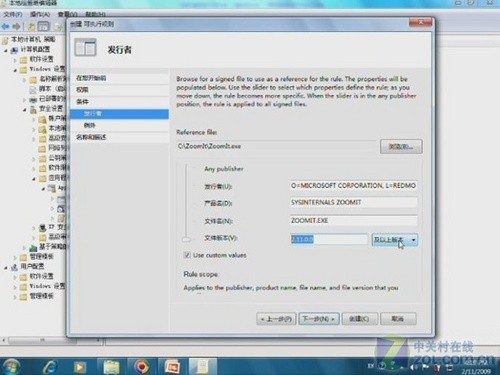Viewport: 500px width, 375px height.
Task: Select the 计算机配置 tree node
Action: [35, 50]
